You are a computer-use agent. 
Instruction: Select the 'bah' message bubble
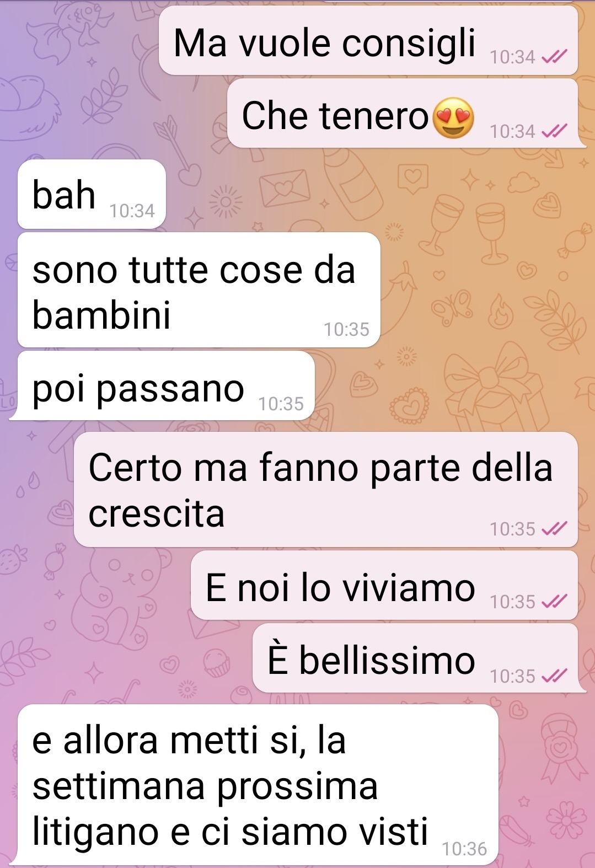(92, 194)
